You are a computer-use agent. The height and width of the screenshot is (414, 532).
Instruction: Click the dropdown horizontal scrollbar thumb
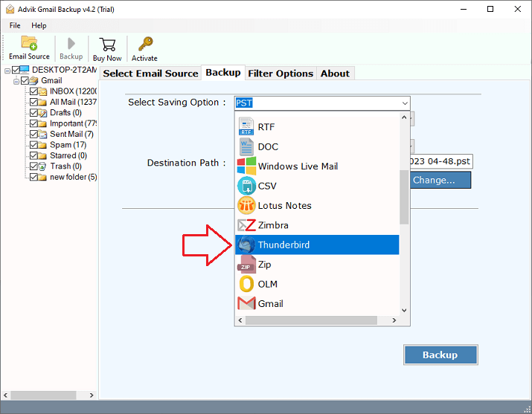(x=311, y=320)
